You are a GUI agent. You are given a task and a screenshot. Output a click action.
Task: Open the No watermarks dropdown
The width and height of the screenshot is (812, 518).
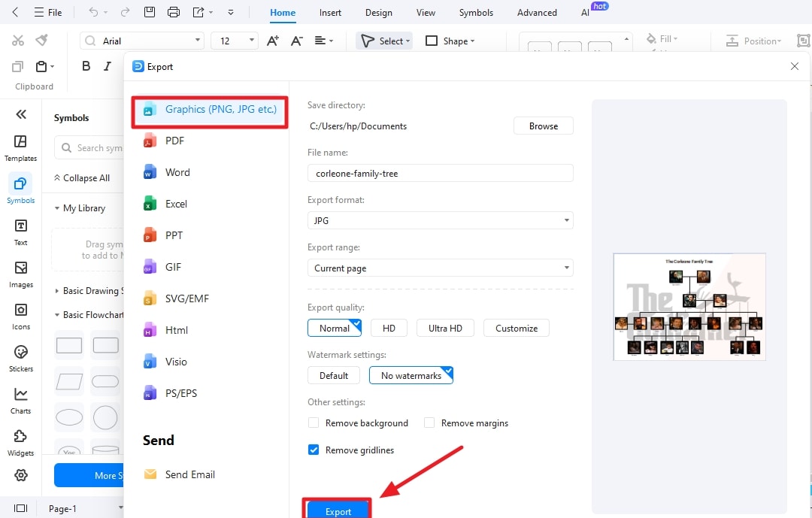(411, 375)
